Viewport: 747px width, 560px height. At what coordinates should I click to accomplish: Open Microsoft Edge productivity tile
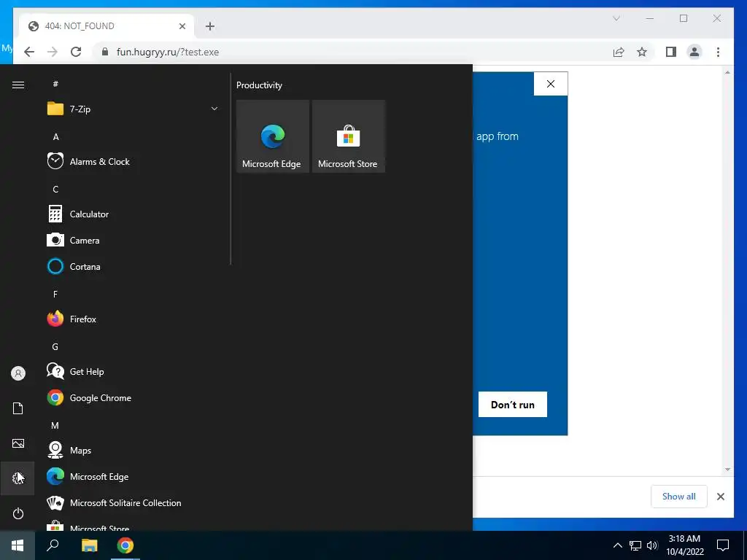[273, 136]
